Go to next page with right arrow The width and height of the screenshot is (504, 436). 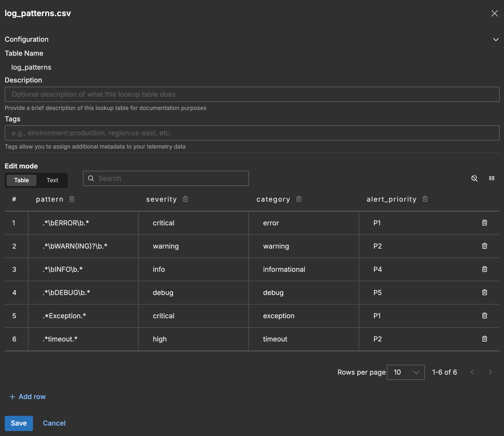[x=490, y=372]
